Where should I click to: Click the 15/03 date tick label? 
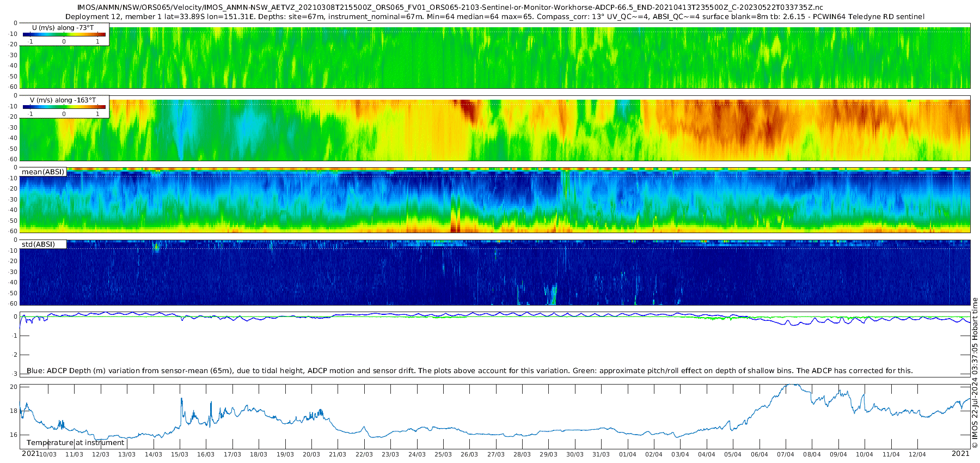point(180,454)
